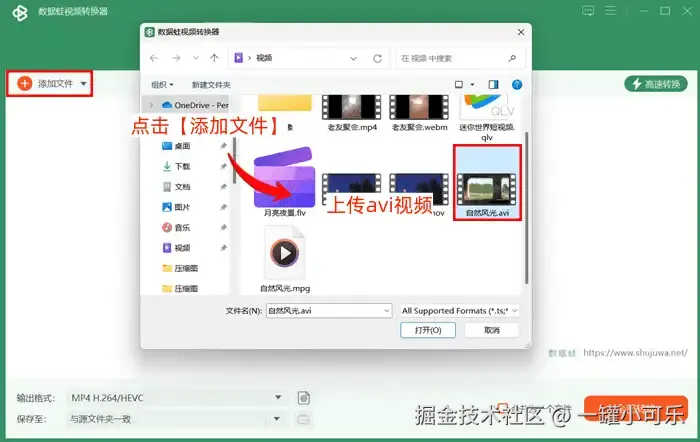Click pin icon beside Music

pos(223,228)
